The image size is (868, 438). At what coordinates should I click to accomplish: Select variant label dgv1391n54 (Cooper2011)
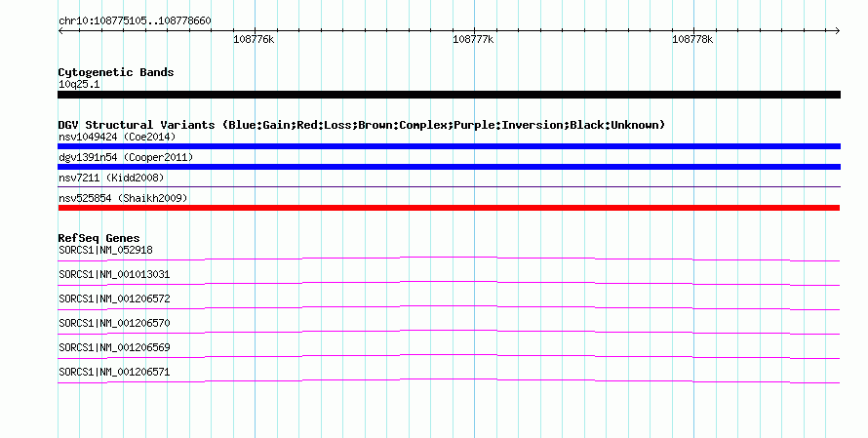point(126,157)
